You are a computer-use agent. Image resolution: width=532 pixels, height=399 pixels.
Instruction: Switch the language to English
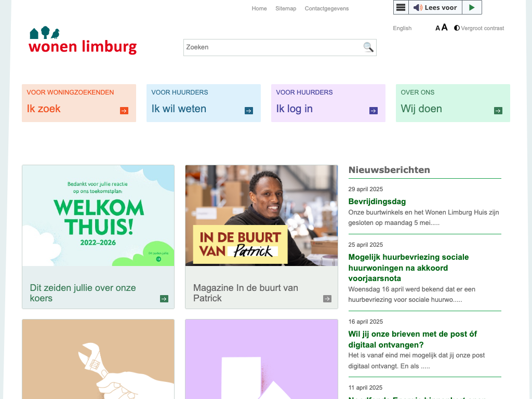pyautogui.click(x=402, y=28)
